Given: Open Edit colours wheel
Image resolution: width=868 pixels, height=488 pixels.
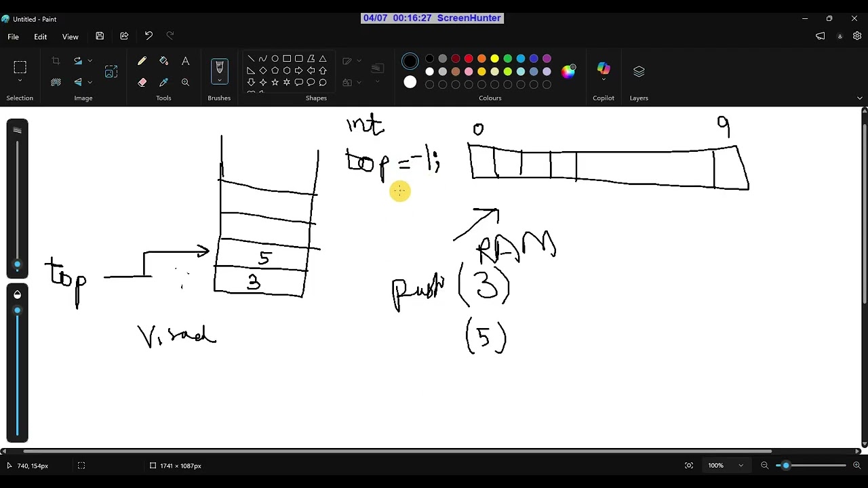Looking at the screenshot, I should coord(568,71).
